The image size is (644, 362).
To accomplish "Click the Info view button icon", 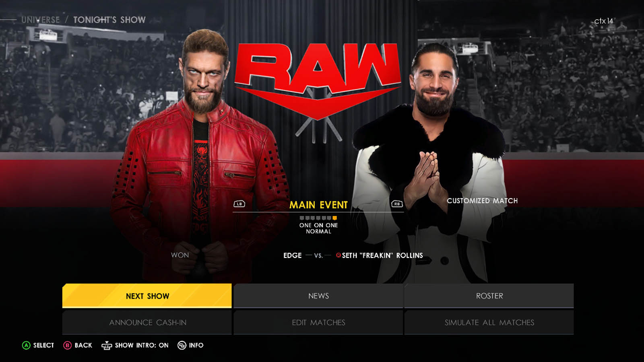I will coord(182,345).
